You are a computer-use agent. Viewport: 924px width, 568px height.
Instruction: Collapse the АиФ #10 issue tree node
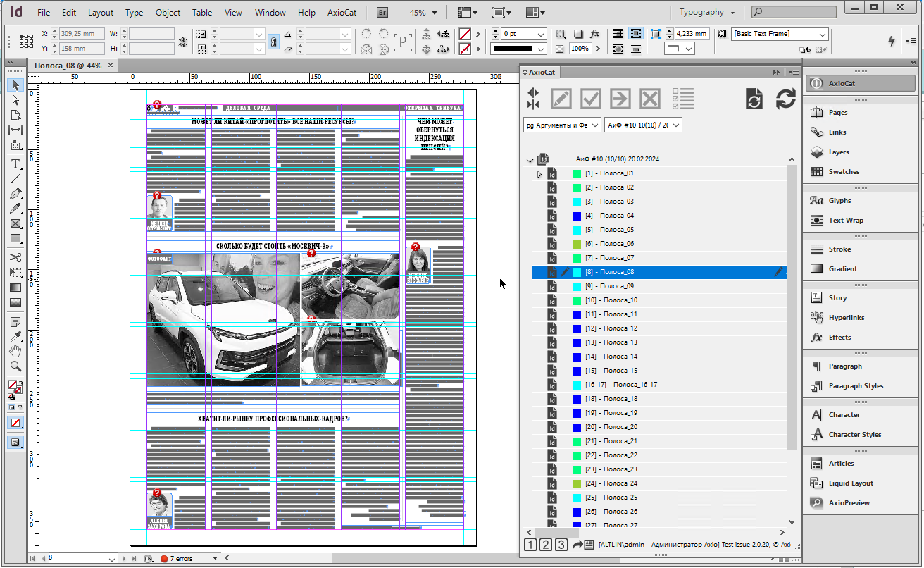[530, 160]
